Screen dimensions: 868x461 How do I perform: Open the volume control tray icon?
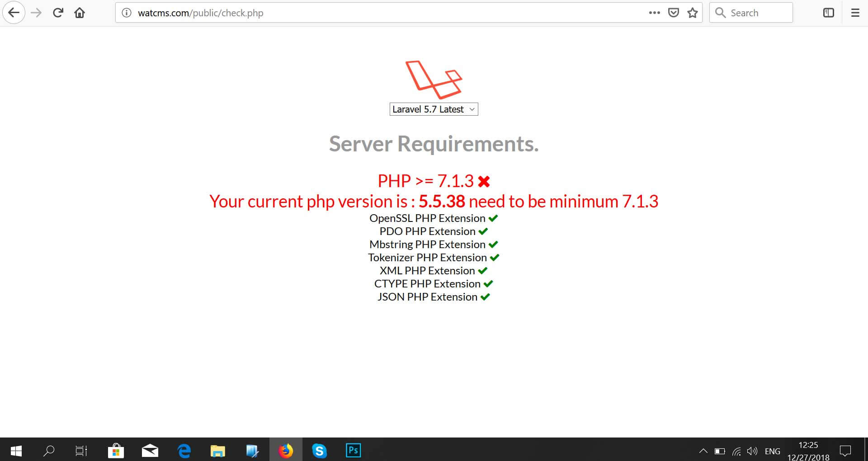click(752, 451)
